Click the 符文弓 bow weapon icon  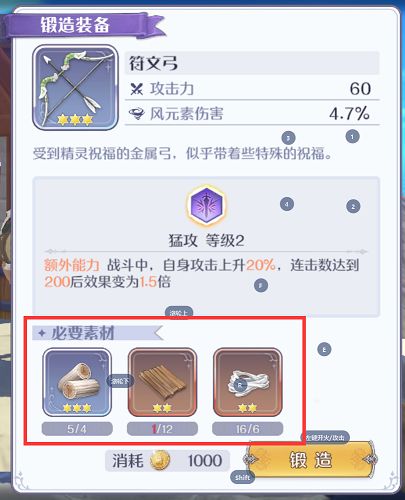[x=75, y=87]
